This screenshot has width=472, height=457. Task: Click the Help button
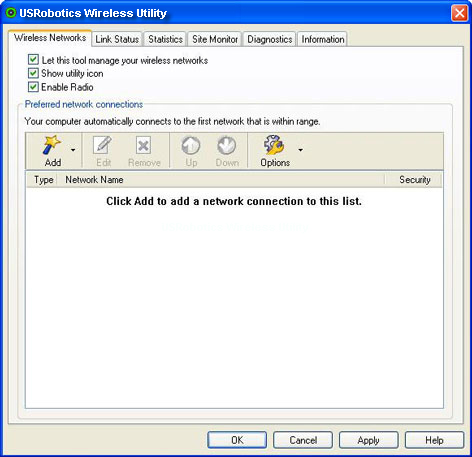tap(434, 440)
